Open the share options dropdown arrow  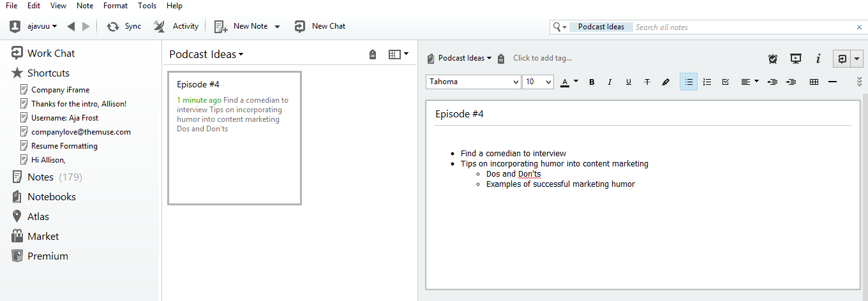[x=857, y=59]
